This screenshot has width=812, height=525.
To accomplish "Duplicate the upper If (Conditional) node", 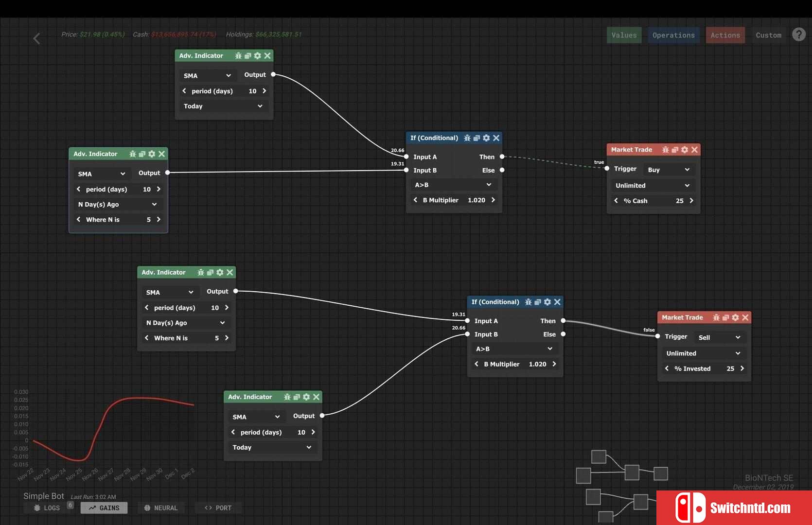I will pos(477,138).
